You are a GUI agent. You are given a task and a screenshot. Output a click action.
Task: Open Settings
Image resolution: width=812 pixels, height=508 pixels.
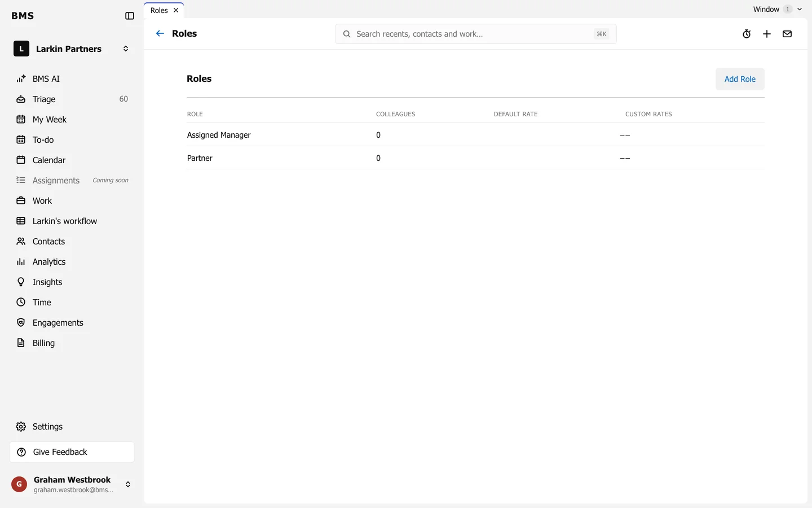point(72,427)
